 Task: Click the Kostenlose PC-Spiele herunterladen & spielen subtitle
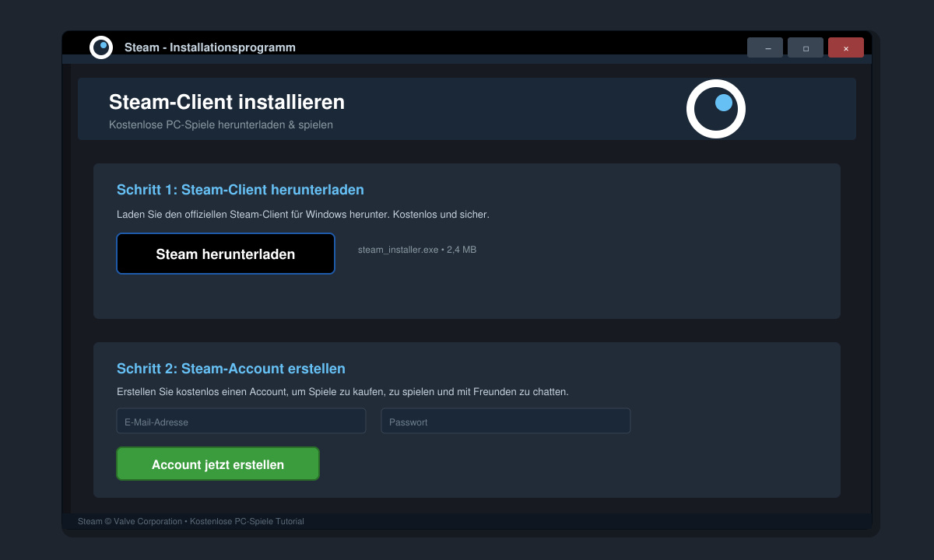click(x=221, y=124)
